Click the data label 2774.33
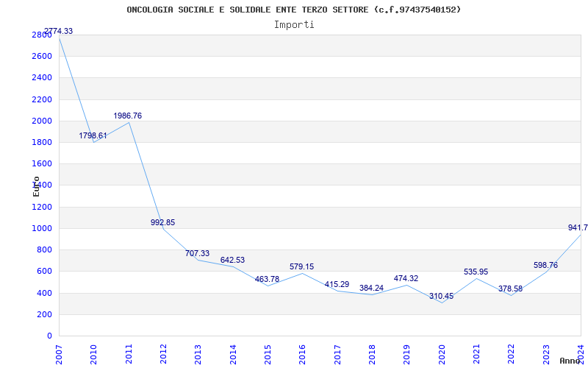The width and height of the screenshot is (588, 368). click(59, 31)
